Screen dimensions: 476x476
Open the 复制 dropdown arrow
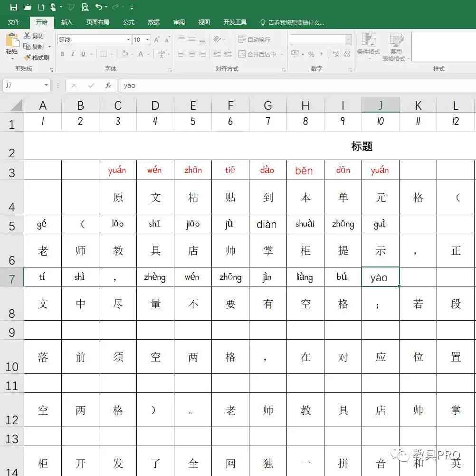point(49,47)
